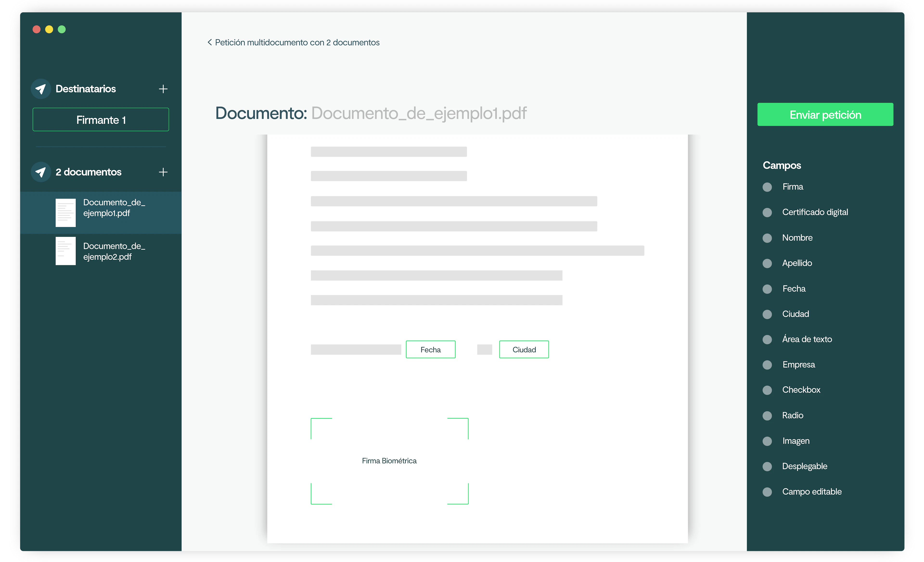Click the Documento_de_ejemplo2.pdf file icon
This screenshot has width=924, height=562.
click(66, 251)
